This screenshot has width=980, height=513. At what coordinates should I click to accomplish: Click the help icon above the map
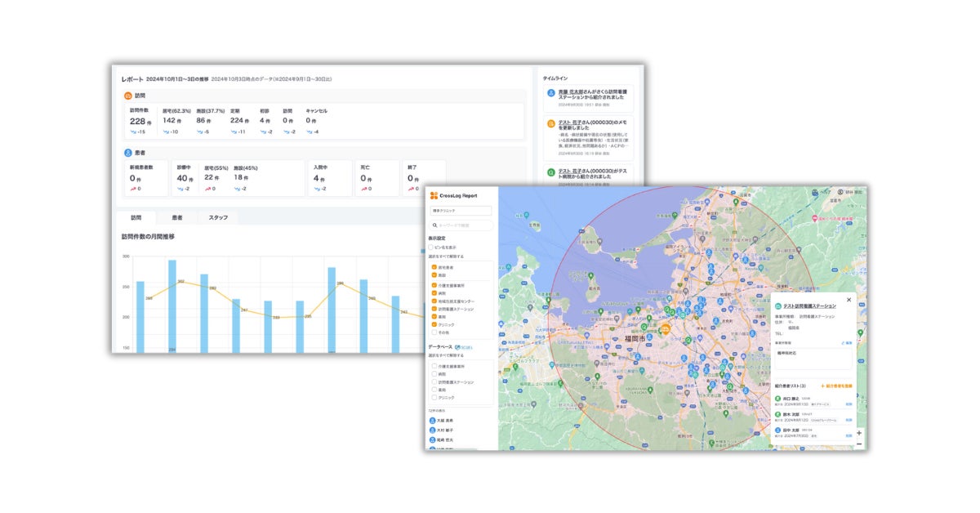(x=815, y=193)
